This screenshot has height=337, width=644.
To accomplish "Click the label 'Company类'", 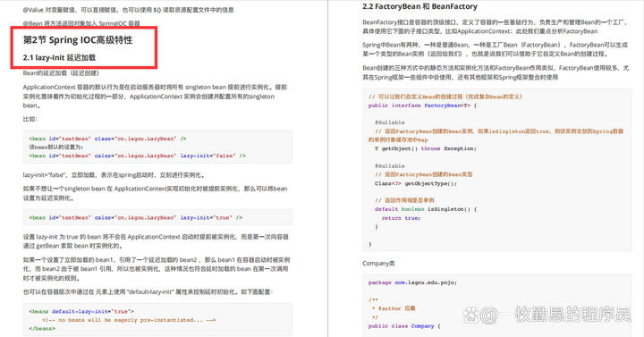I will pyautogui.click(x=378, y=264).
